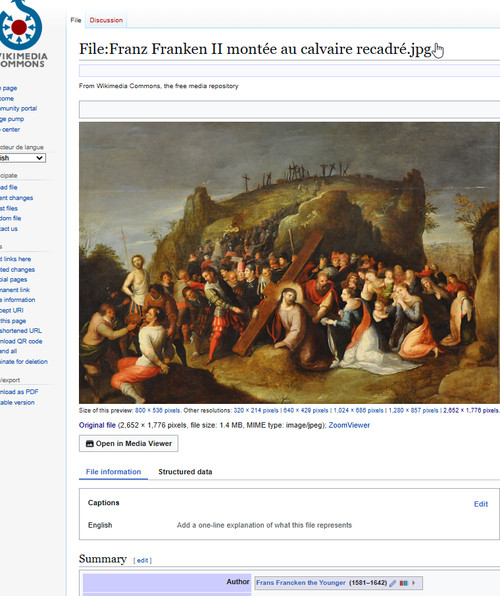The width and height of the screenshot is (500, 596).
Task: Switch to the Discussion tab
Action: pyautogui.click(x=106, y=20)
